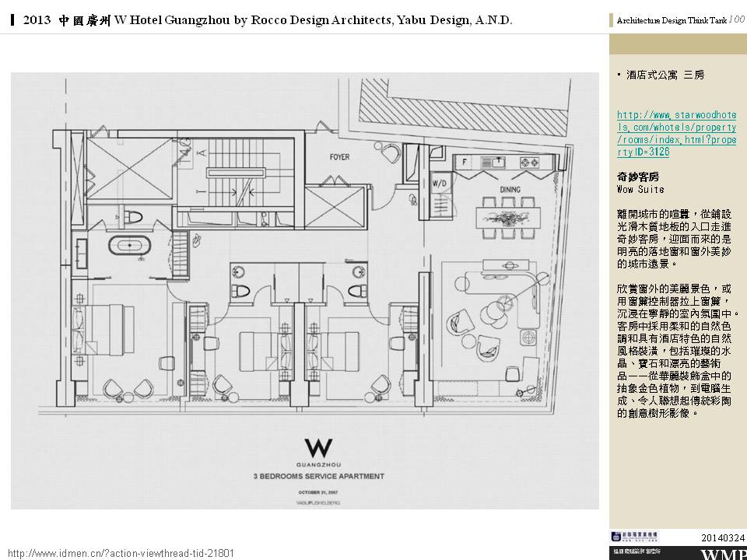Click the fridge box labeled F
The height and width of the screenshot is (560, 747).
pyautogui.click(x=465, y=163)
